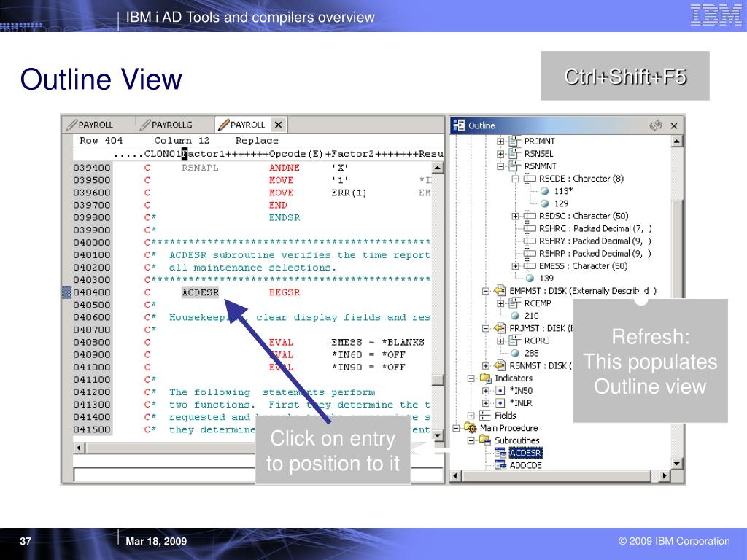Click the sphere icon beside 139
Screen dimensions: 747x560
530,278
